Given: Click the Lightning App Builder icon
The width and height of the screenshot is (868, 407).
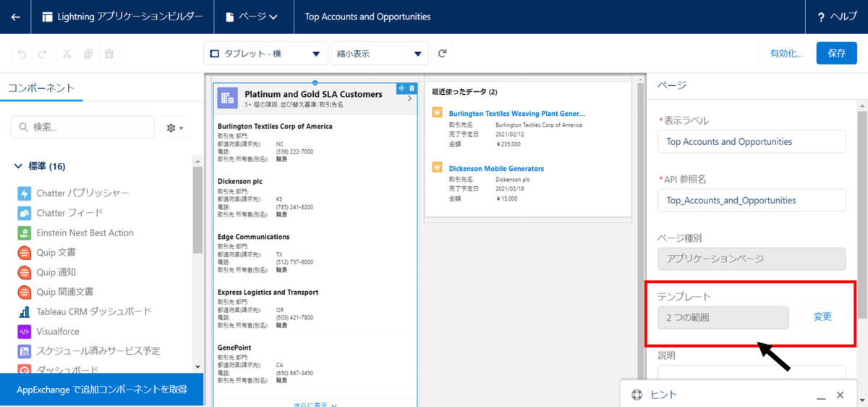Looking at the screenshot, I should [48, 17].
